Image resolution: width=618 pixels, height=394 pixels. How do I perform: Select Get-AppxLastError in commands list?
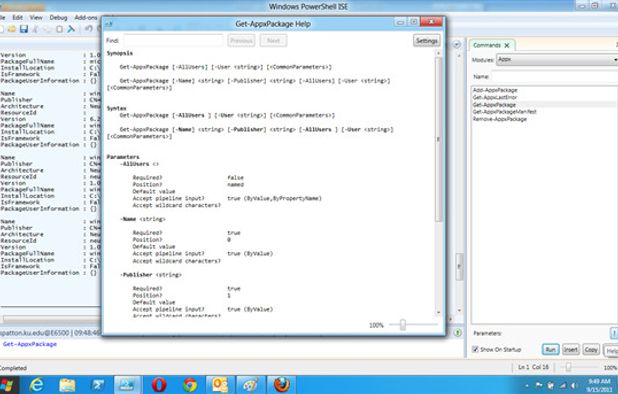495,97
